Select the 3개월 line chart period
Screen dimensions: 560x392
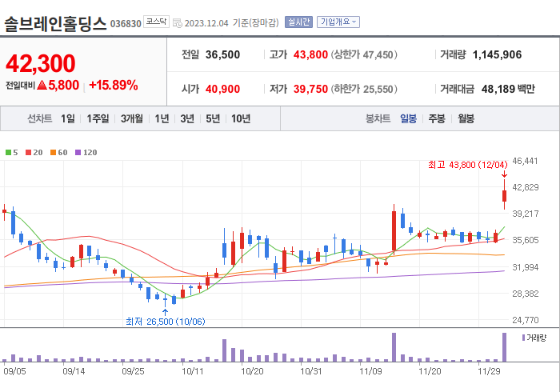[x=132, y=118]
